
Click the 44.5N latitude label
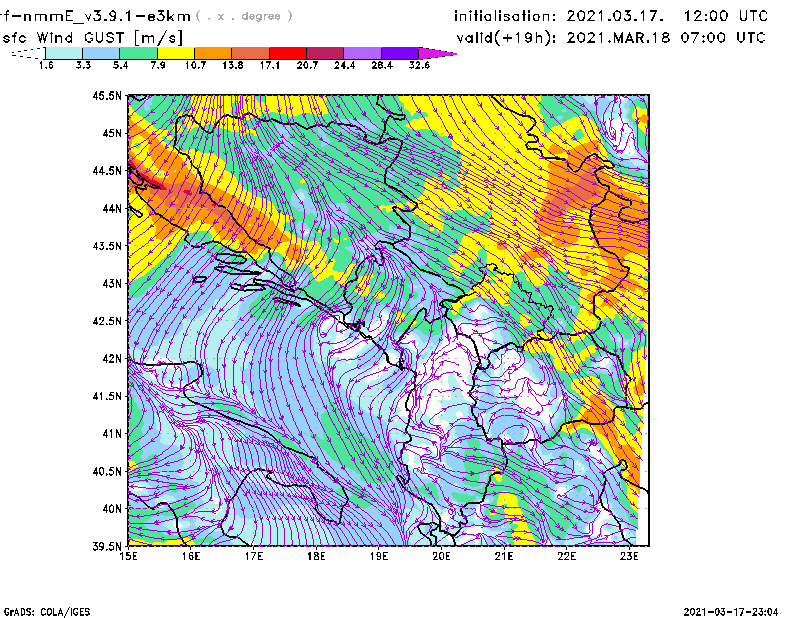point(107,170)
